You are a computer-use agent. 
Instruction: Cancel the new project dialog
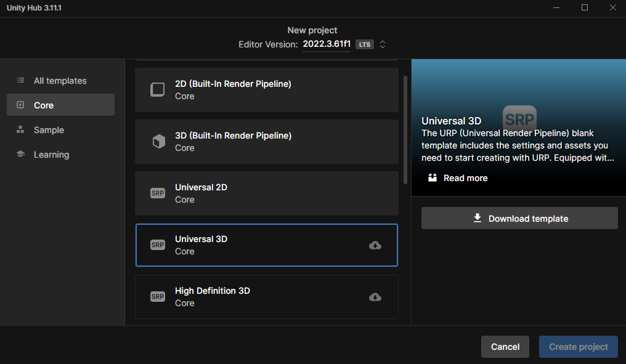tap(505, 347)
